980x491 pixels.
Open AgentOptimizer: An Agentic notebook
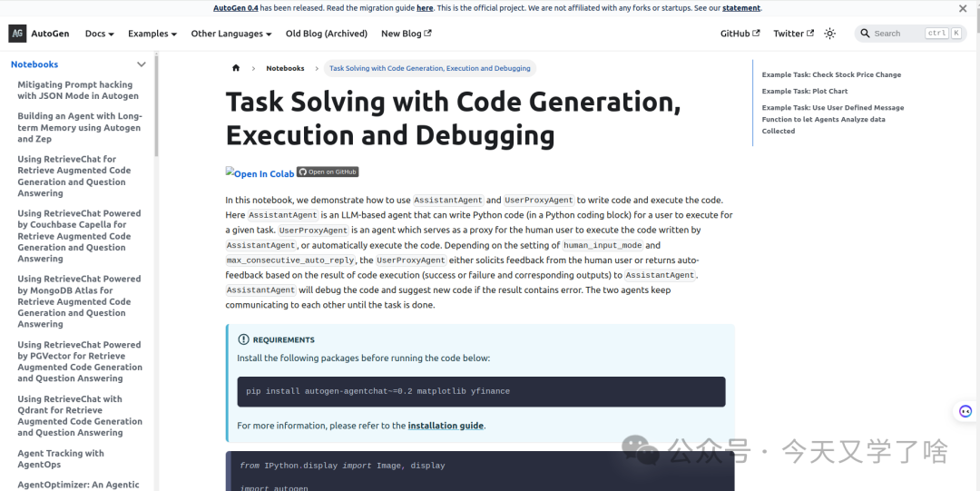click(x=78, y=485)
